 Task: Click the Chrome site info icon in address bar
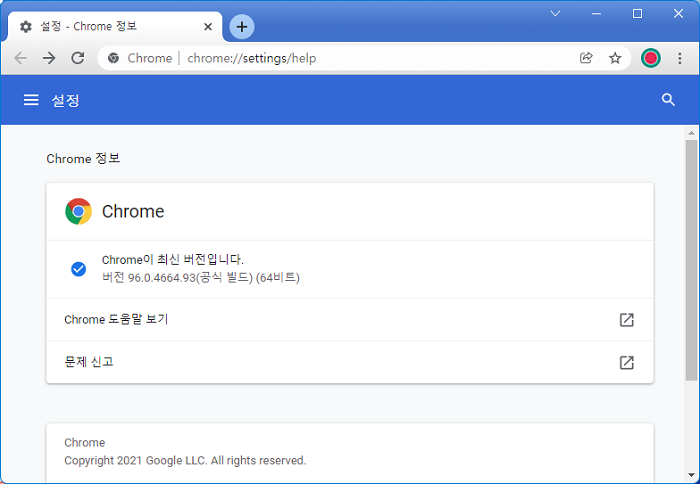point(113,58)
